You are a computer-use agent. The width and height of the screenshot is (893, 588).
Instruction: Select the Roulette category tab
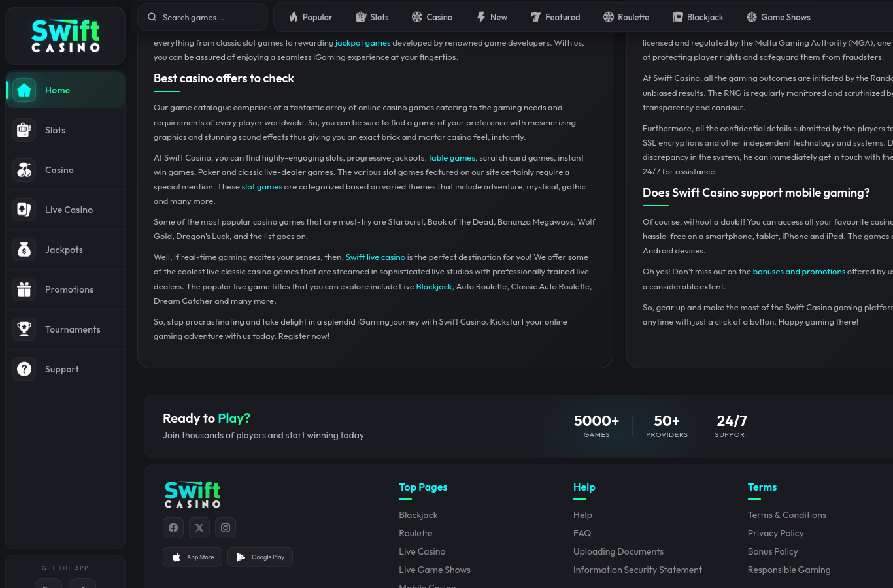(x=626, y=17)
